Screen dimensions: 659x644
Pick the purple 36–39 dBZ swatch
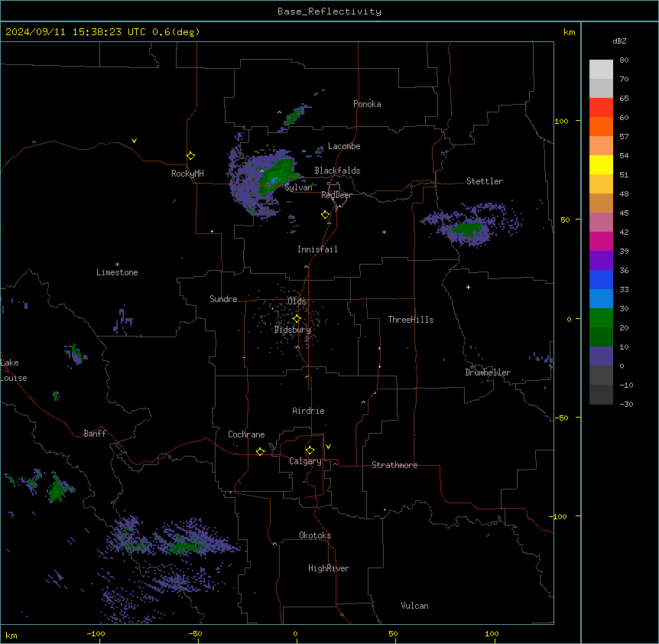tap(601, 261)
